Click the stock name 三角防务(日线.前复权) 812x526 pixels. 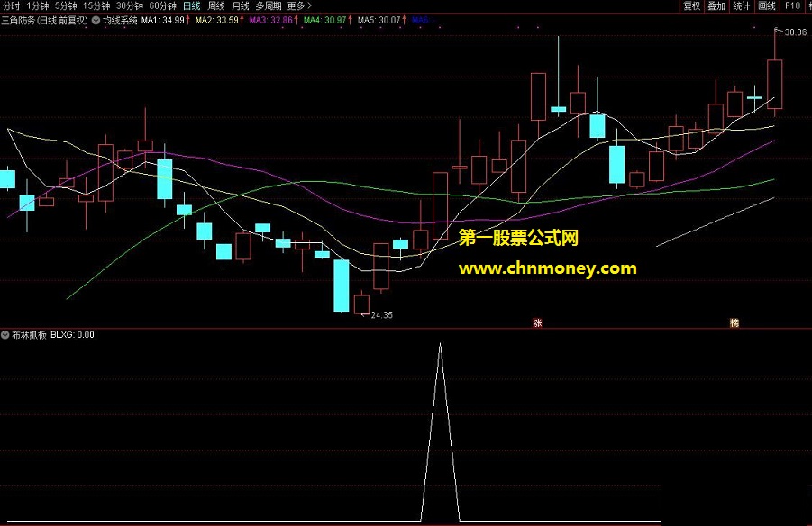point(44,20)
